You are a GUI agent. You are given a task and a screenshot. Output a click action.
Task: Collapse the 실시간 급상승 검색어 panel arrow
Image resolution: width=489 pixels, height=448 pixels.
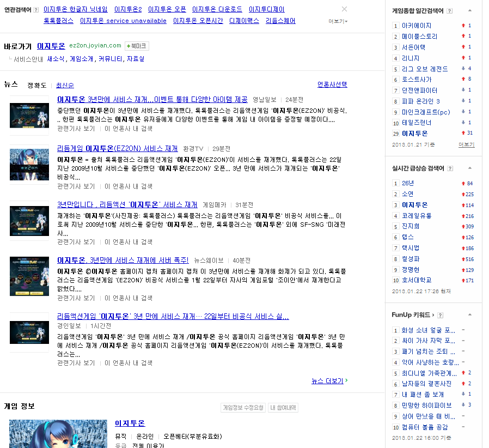[469, 168]
